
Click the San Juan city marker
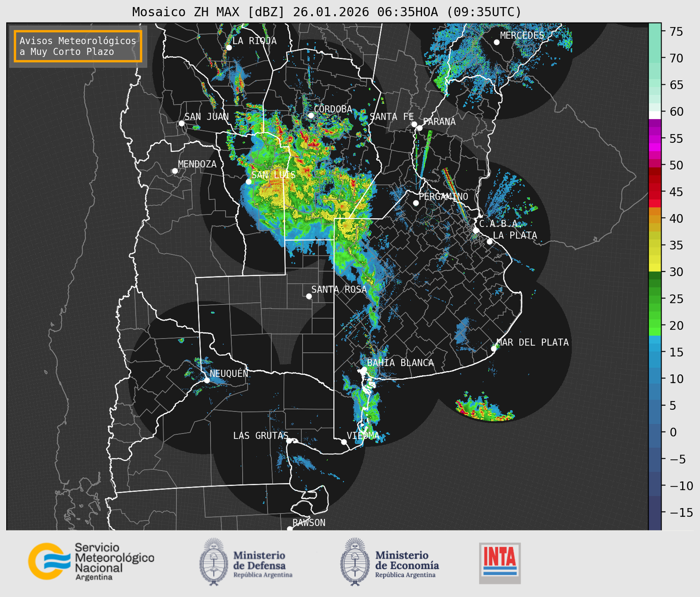181,123
